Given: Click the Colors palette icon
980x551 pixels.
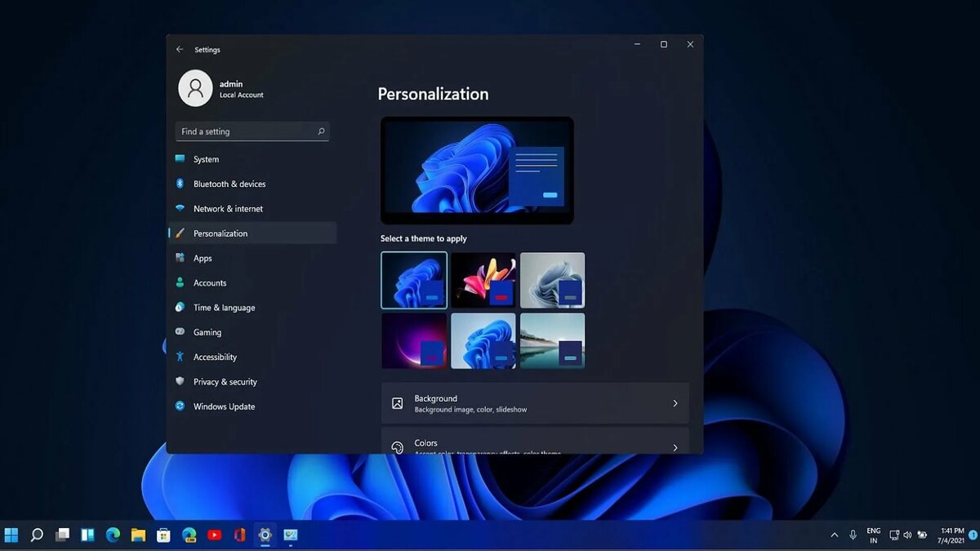Looking at the screenshot, I should (x=397, y=447).
